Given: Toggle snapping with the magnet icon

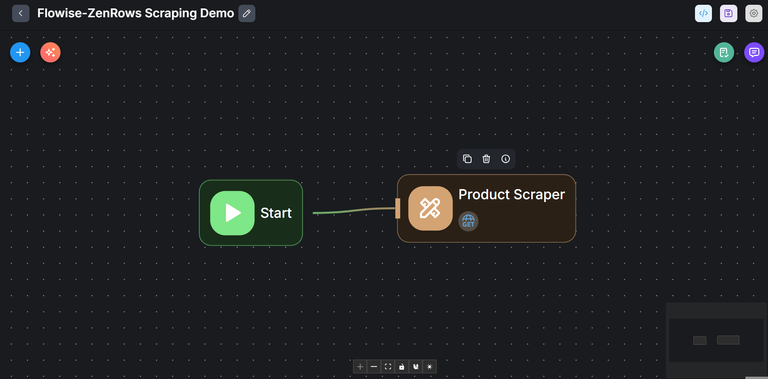Looking at the screenshot, I should pyautogui.click(x=416, y=366).
